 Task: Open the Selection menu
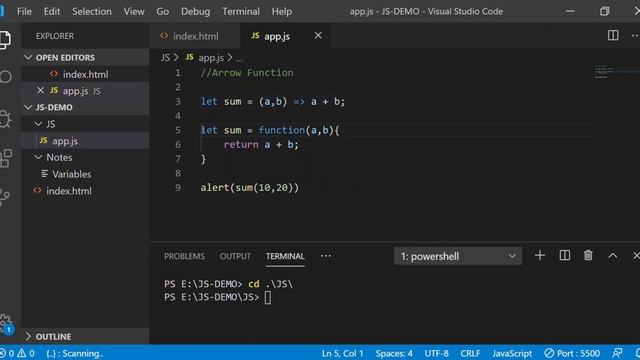(x=92, y=11)
